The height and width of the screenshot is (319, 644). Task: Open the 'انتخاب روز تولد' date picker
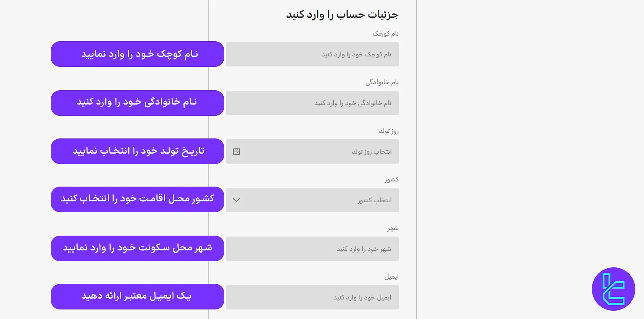312,151
